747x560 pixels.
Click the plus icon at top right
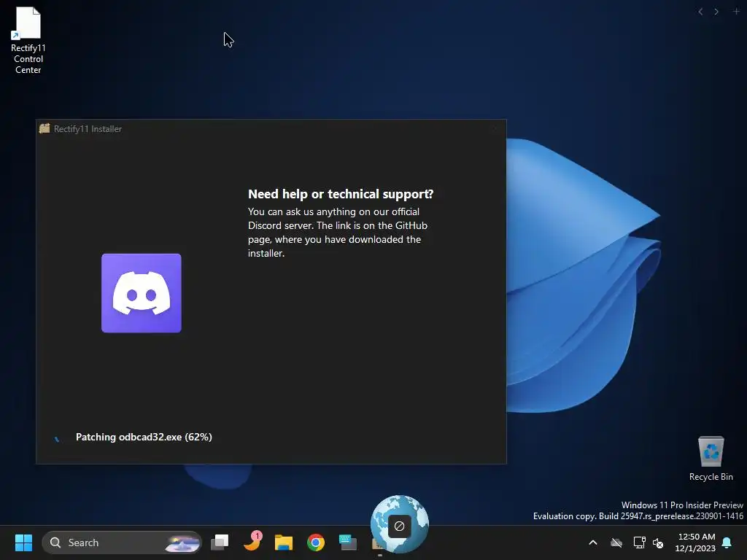736,12
